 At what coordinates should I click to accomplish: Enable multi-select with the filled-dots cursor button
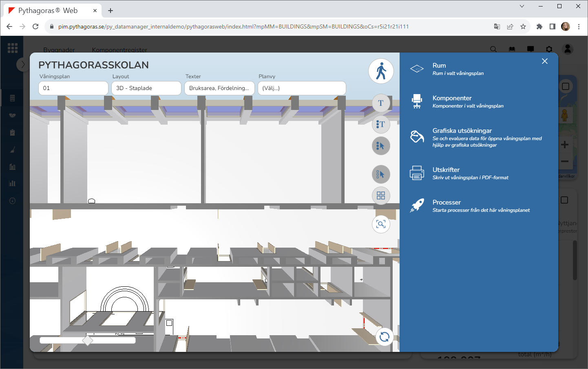tap(381, 146)
